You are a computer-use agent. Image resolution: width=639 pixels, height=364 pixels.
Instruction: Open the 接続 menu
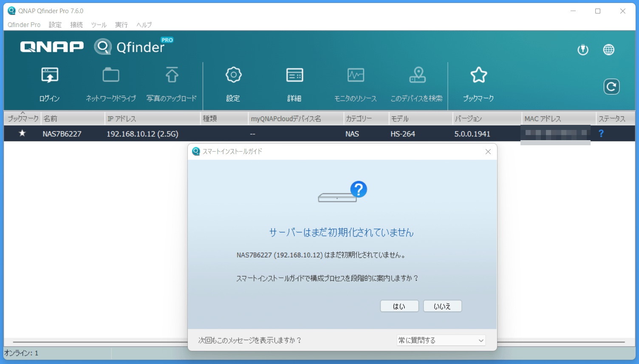pos(76,25)
